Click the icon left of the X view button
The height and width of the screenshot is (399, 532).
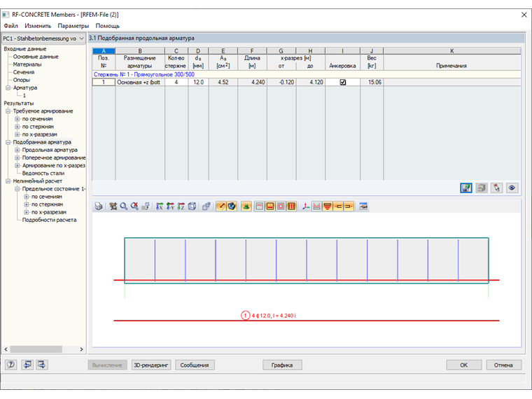coord(146,206)
